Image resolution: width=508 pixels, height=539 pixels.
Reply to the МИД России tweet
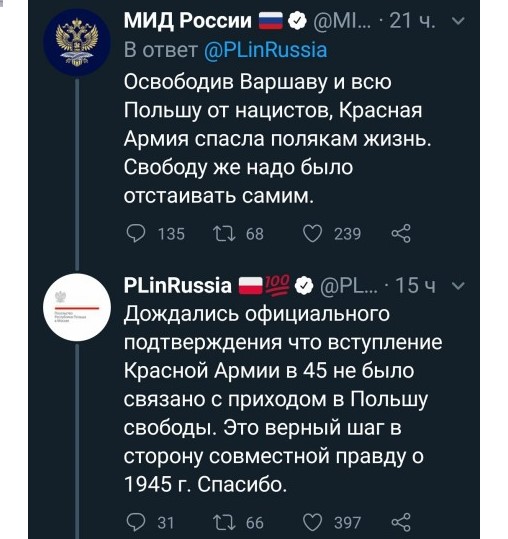pyautogui.click(x=136, y=233)
